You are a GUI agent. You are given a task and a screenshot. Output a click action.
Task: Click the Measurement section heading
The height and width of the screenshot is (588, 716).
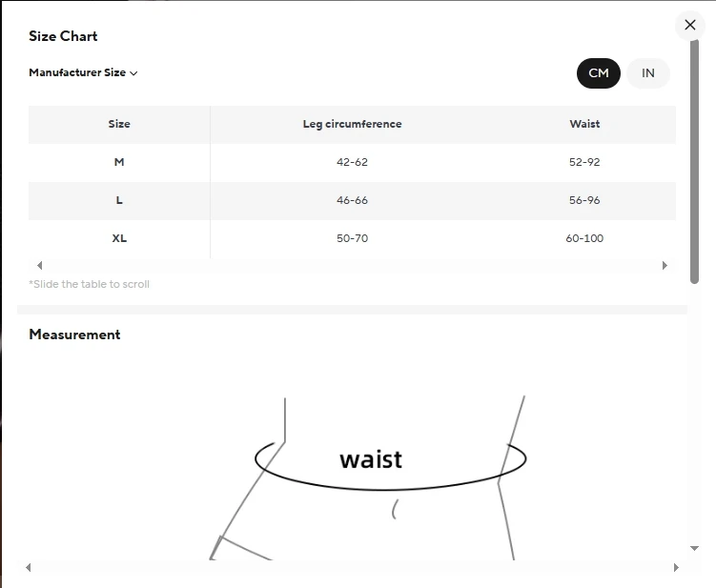74,335
